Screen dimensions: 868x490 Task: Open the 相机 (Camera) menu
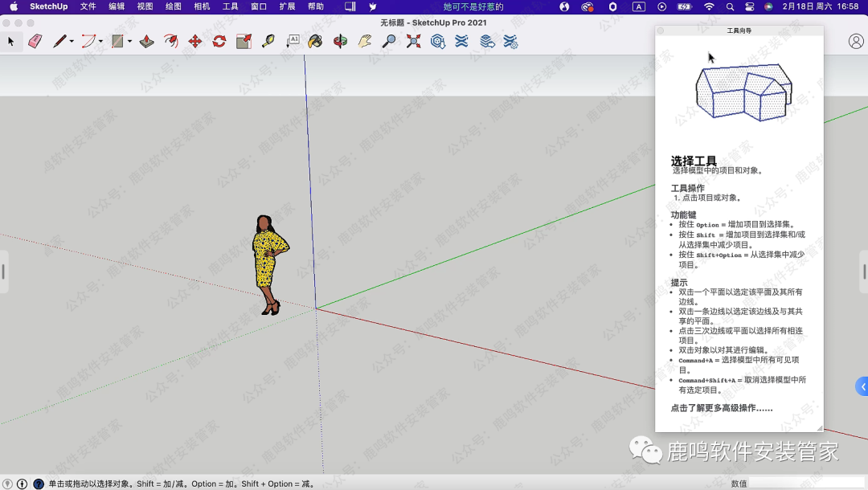click(202, 6)
